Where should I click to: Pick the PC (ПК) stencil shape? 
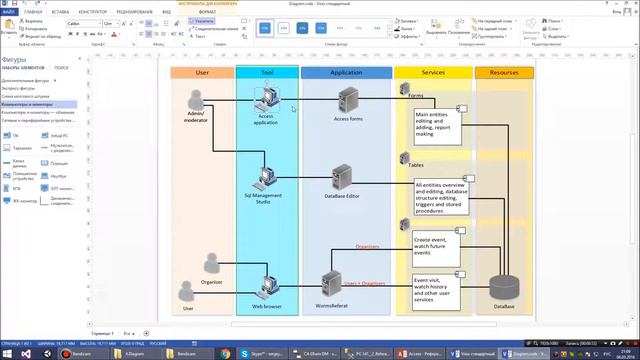click(11, 136)
